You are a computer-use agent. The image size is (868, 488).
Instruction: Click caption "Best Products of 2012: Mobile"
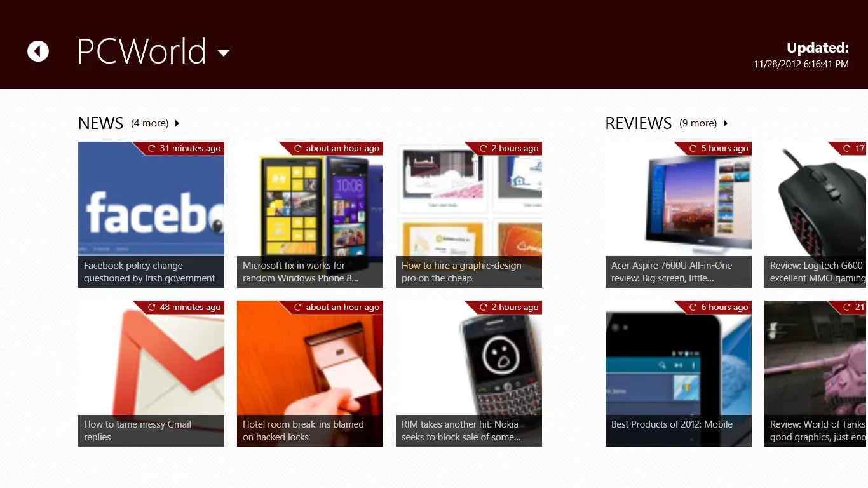pyautogui.click(x=672, y=424)
